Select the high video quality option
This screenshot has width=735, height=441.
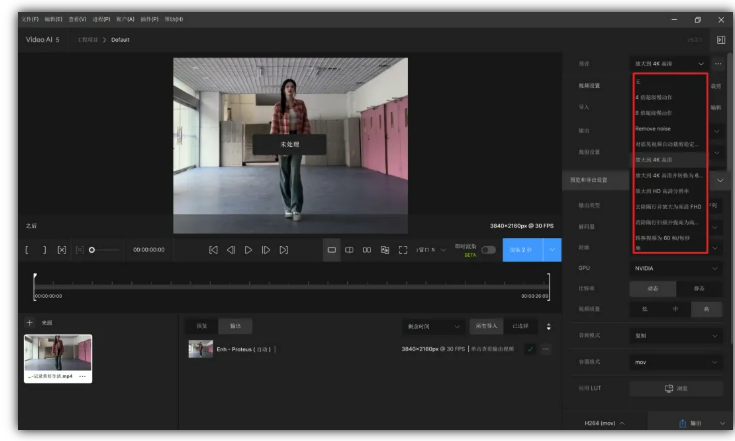tap(706, 310)
